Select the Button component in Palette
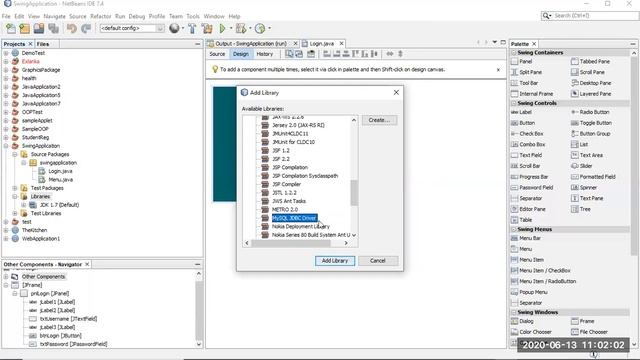640x360 pixels. [523, 123]
